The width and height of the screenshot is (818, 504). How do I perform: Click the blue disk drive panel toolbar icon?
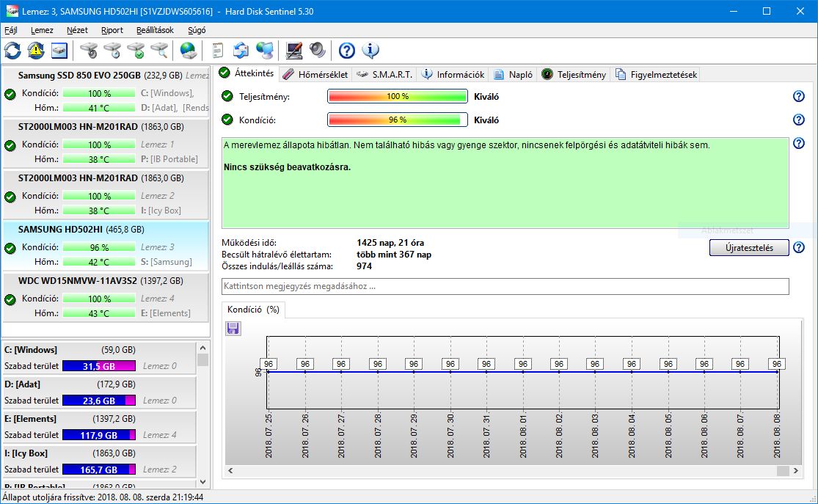pos(59,51)
